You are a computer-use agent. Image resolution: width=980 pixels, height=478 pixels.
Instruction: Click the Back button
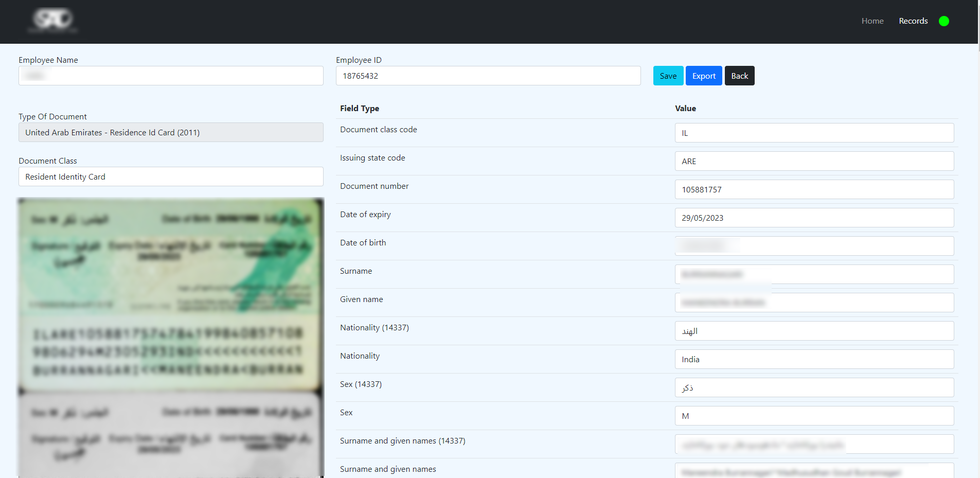[739, 75]
